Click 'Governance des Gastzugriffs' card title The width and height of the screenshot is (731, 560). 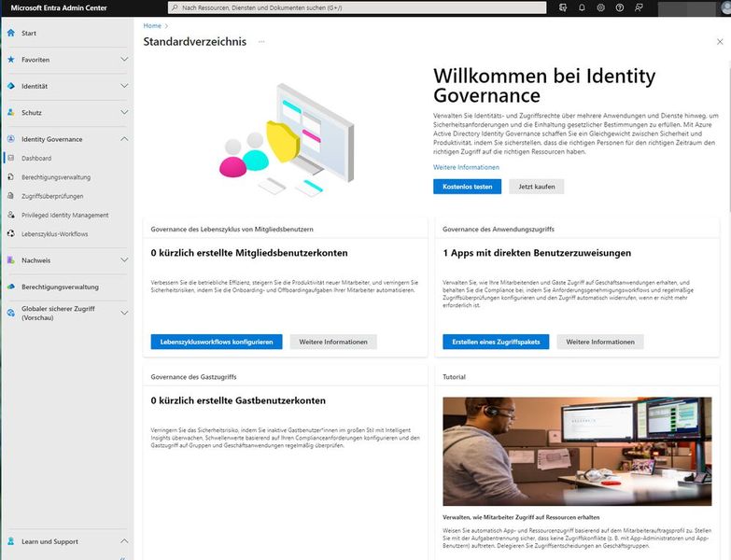(193, 376)
